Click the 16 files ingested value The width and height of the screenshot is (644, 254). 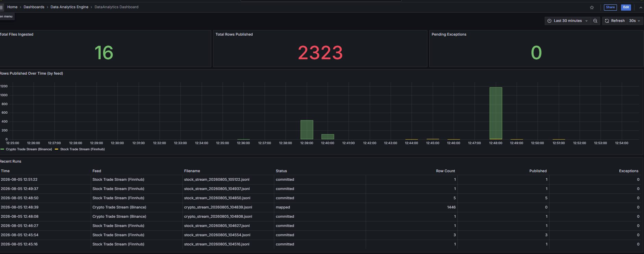[x=104, y=53]
